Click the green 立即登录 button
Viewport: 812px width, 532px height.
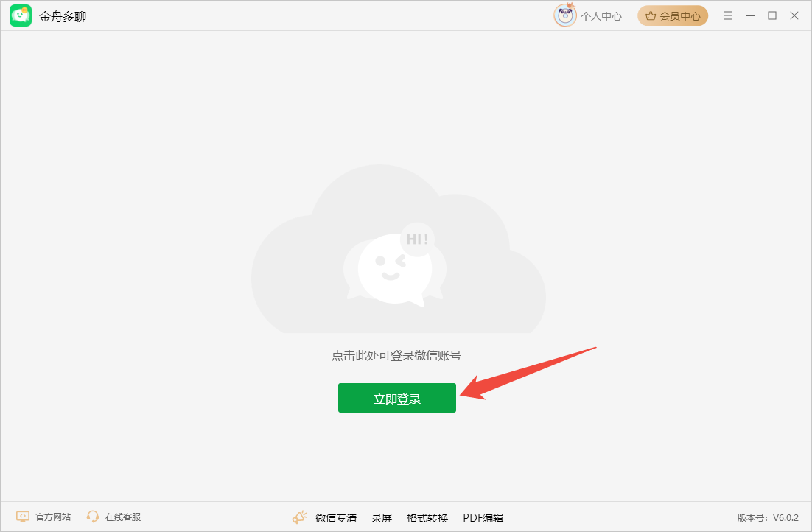(397, 398)
